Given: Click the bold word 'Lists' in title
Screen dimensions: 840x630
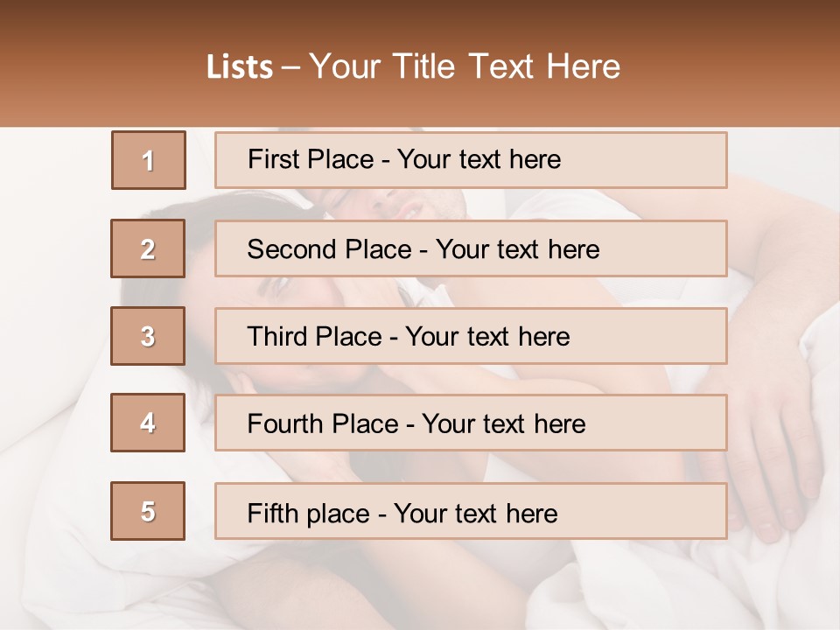Looking at the screenshot, I should (240, 67).
